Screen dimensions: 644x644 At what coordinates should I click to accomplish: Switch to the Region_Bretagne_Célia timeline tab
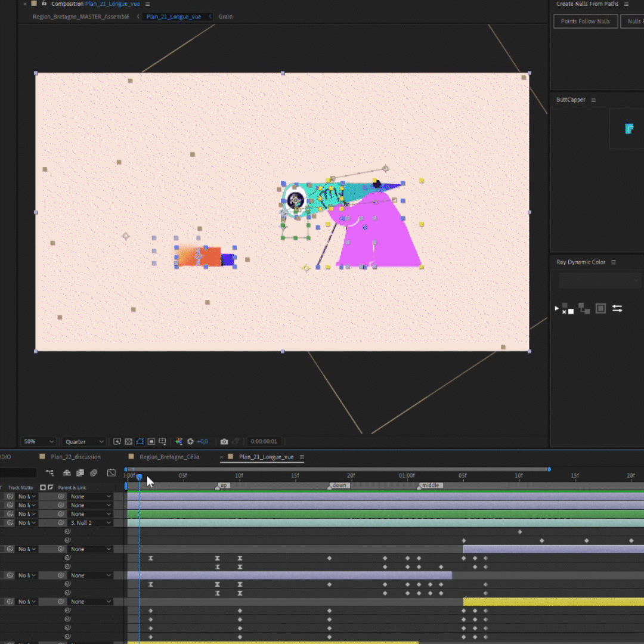[x=169, y=457]
